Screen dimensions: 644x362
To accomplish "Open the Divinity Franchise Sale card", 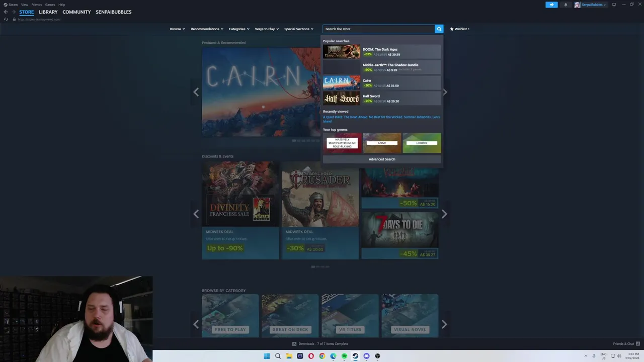I will coord(240,210).
